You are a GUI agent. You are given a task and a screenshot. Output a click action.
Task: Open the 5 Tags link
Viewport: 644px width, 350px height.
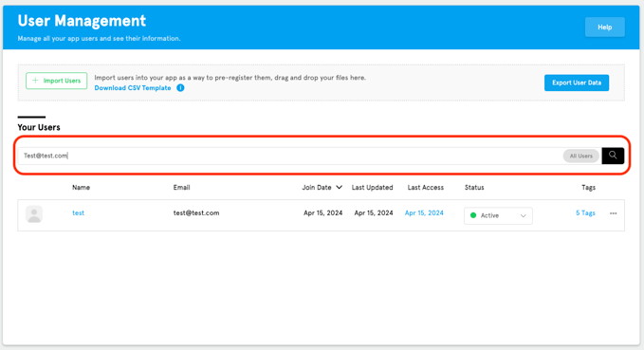[x=585, y=212]
